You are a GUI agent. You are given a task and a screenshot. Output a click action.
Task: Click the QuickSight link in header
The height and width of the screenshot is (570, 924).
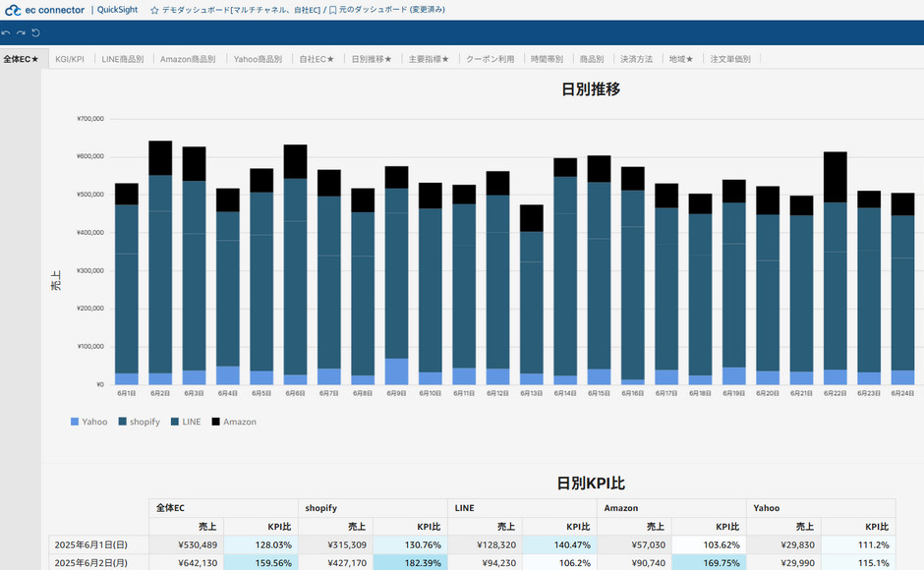coord(117,10)
